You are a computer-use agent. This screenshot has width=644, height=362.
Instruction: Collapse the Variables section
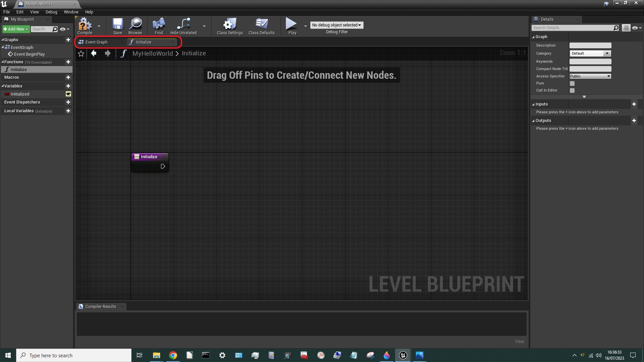(3, 86)
